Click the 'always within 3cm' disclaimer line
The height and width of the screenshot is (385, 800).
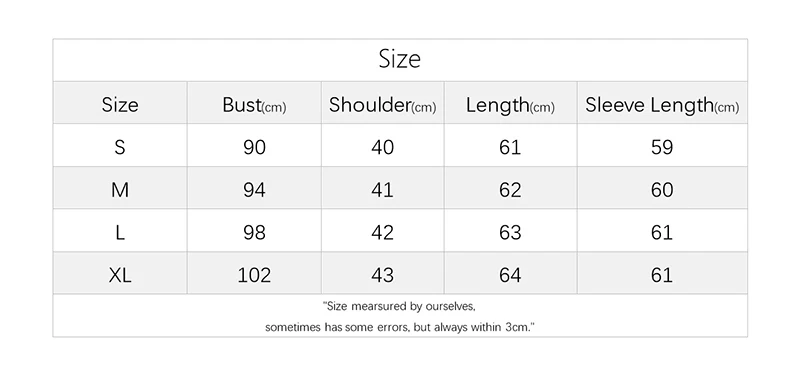tap(400, 327)
